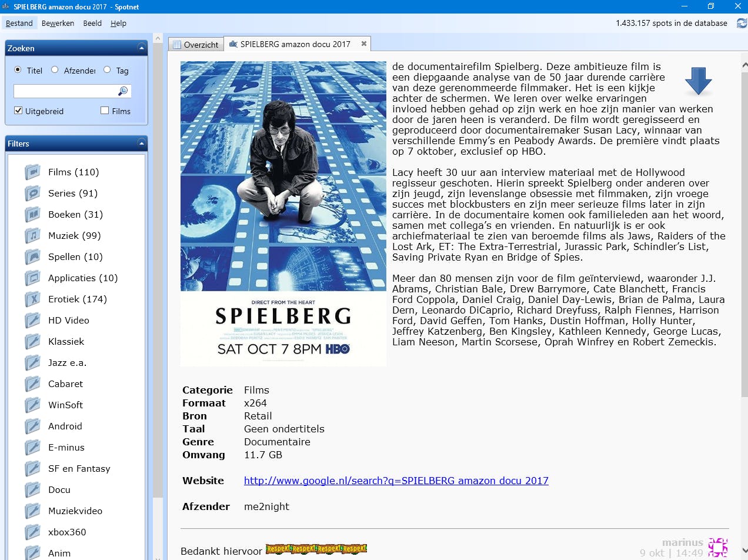Click the sync icon near spot counter
The height and width of the screenshot is (560, 748).
point(741,23)
